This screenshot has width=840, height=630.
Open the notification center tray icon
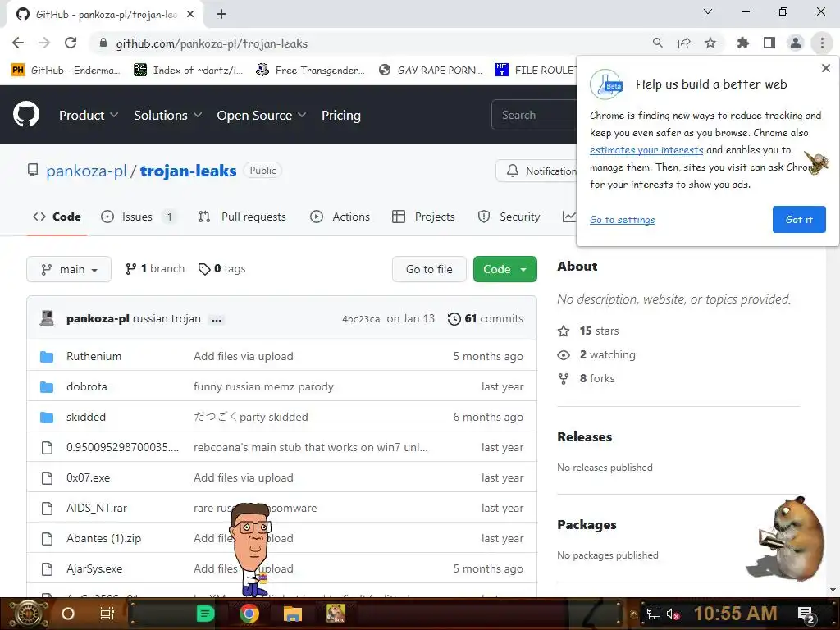point(806,614)
